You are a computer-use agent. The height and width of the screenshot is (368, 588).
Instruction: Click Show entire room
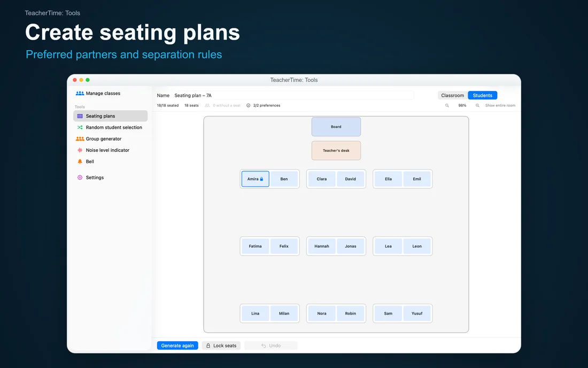point(500,106)
